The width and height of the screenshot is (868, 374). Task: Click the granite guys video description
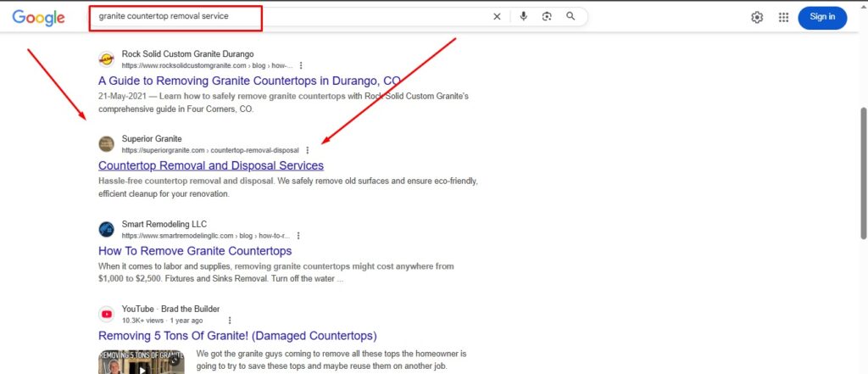[331, 360]
